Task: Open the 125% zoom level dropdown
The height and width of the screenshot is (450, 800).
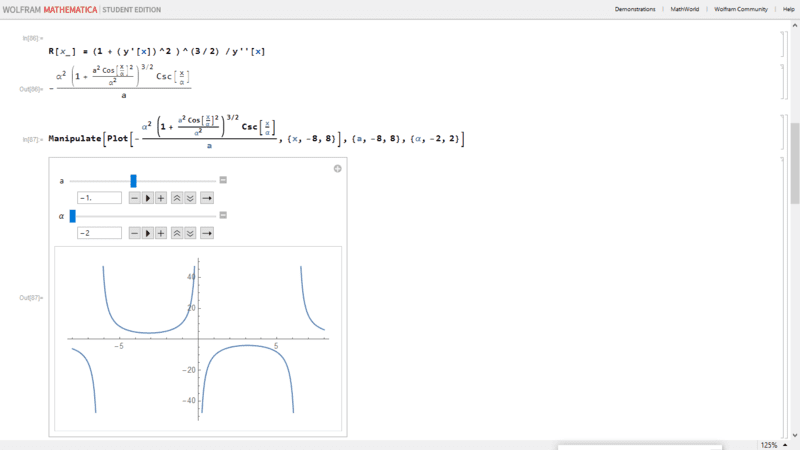Action: pos(773,445)
